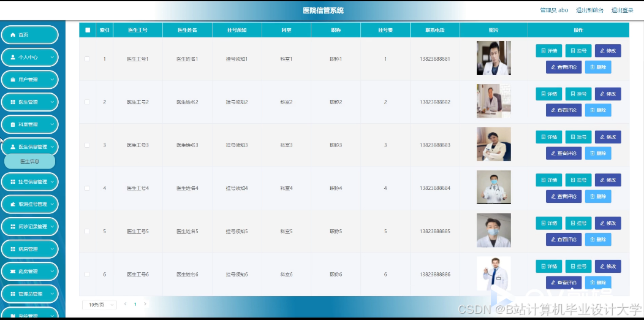The image size is (644, 320).
Task: Click the person icon of 个人中心
Action: pyautogui.click(x=13, y=57)
